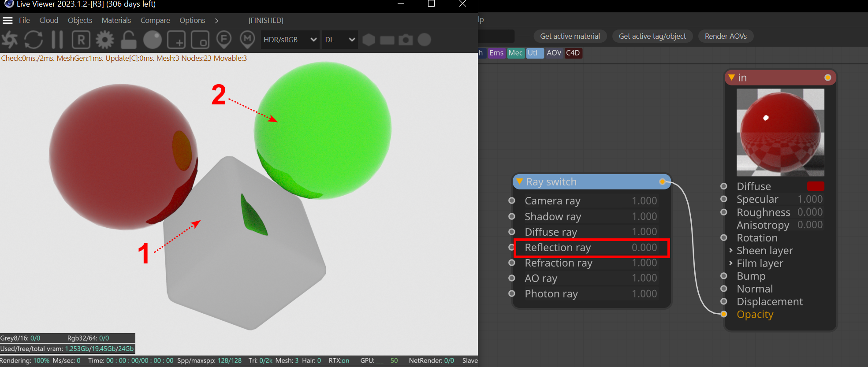Click the Ray switch output port

662,182
